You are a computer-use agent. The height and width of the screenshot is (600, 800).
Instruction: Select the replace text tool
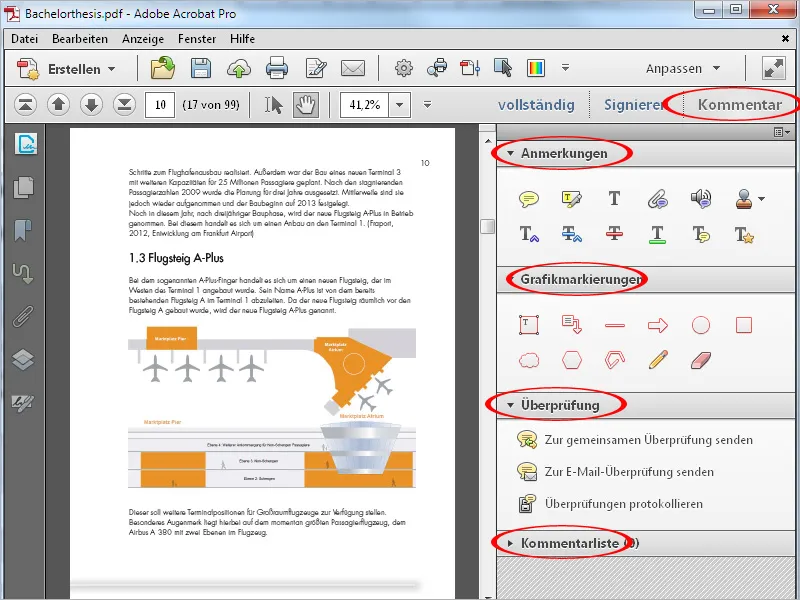tap(571, 234)
